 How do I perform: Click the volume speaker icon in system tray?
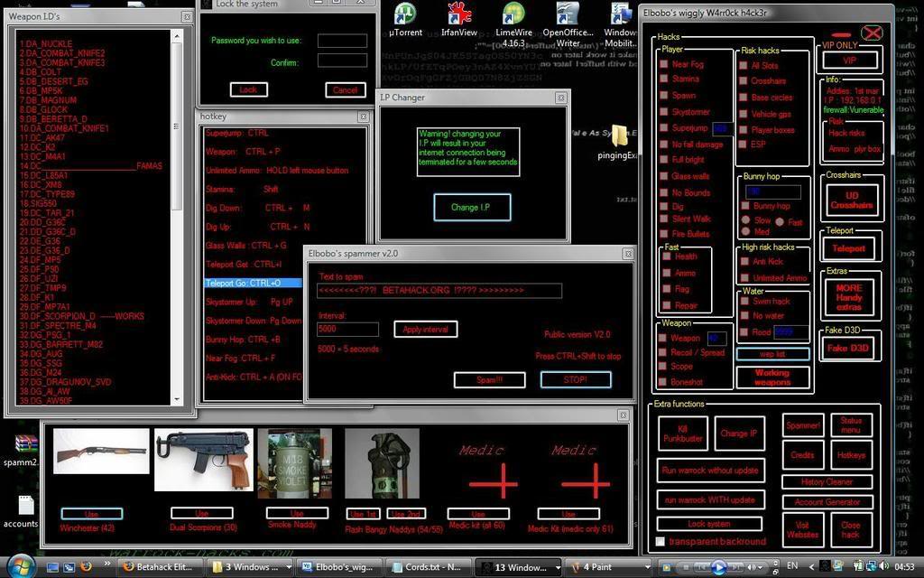point(882,566)
